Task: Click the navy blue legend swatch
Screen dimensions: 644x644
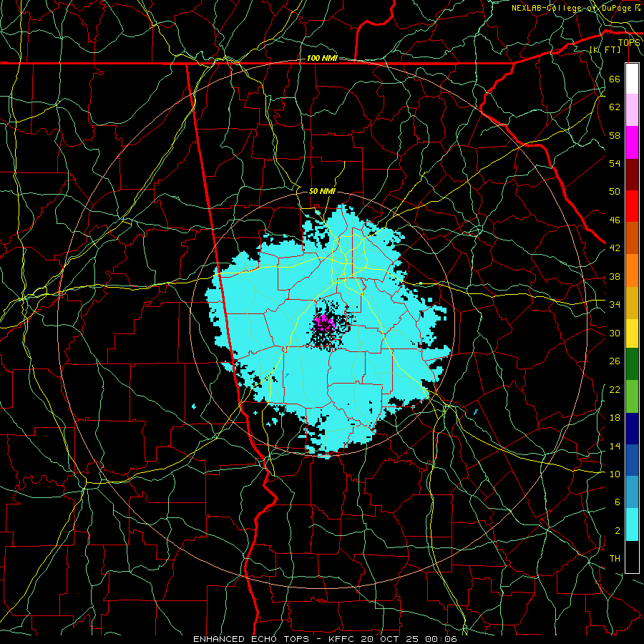Action: [x=632, y=429]
